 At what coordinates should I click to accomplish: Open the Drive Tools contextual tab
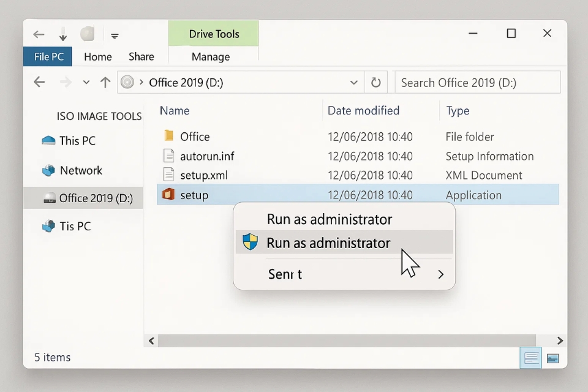point(214,34)
